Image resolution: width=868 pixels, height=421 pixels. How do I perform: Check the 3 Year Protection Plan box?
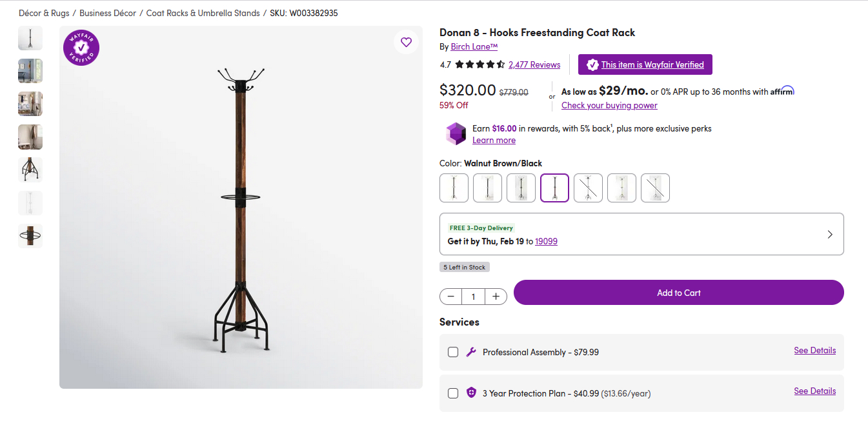tap(453, 393)
